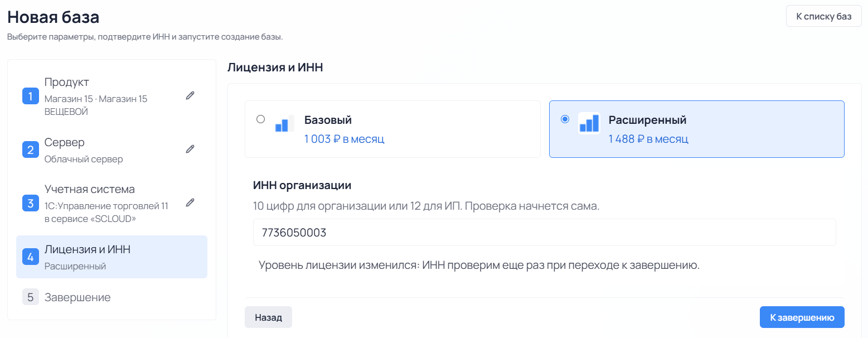Viewport: 868px width, 338px height.
Task: Click the Выберите параметры subtitle under heading
Action: click(145, 37)
